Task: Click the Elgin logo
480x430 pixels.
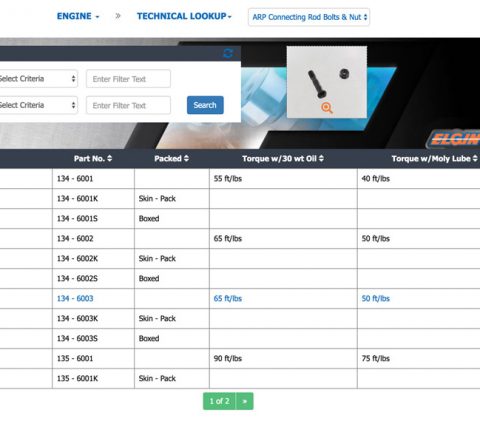Action: [453, 139]
